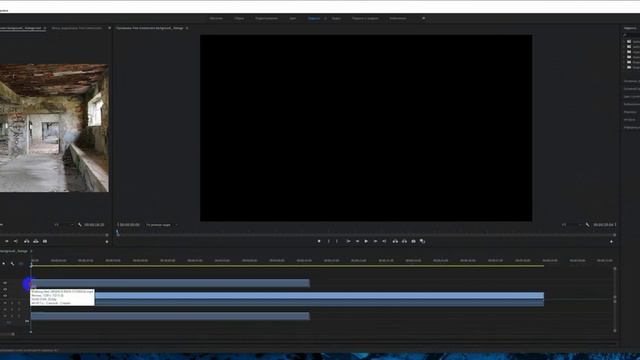The width and height of the screenshot is (640, 360).
Task: Open the Program monitor panel menu
Action: [187, 28]
